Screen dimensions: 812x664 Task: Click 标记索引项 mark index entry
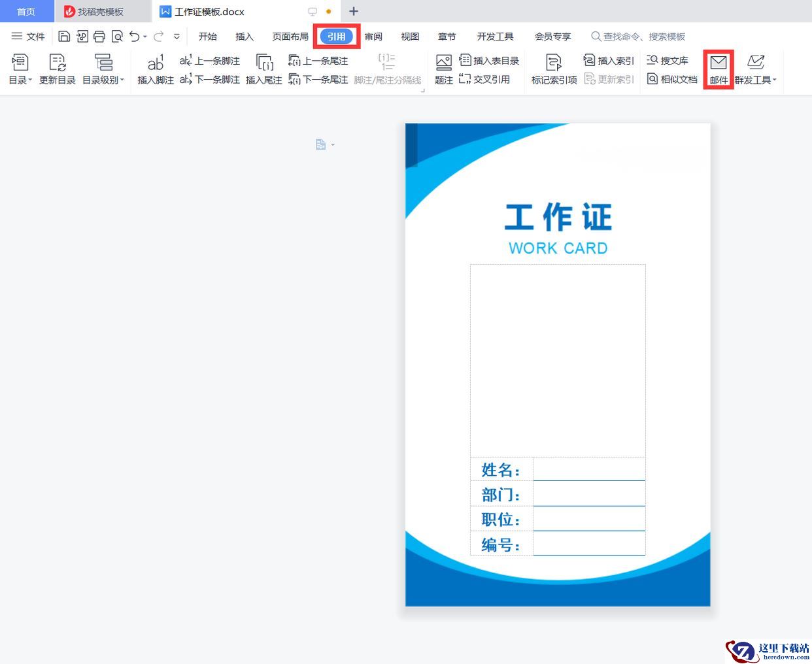pyautogui.click(x=554, y=70)
